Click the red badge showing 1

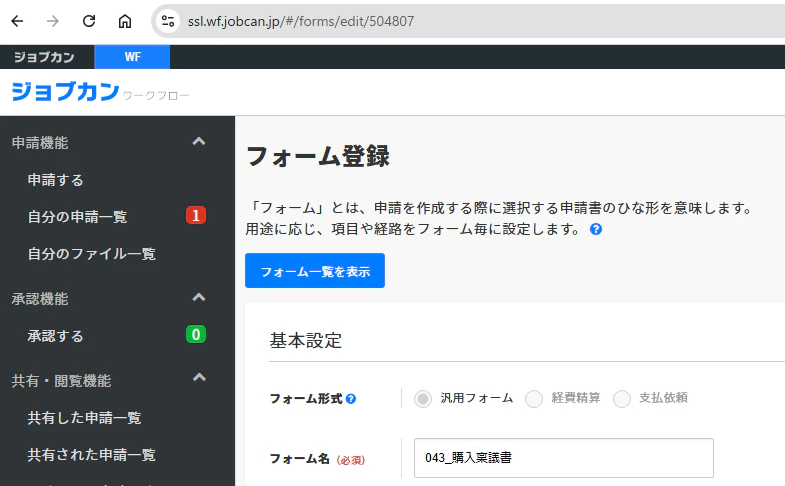pyautogui.click(x=196, y=215)
